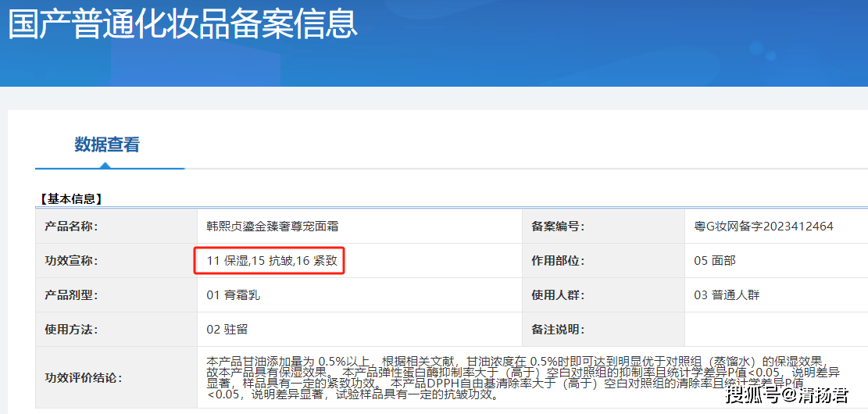The width and height of the screenshot is (868, 414).
Task: Click the 功效宣称 label cell
Action: pyautogui.click(x=116, y=261)
